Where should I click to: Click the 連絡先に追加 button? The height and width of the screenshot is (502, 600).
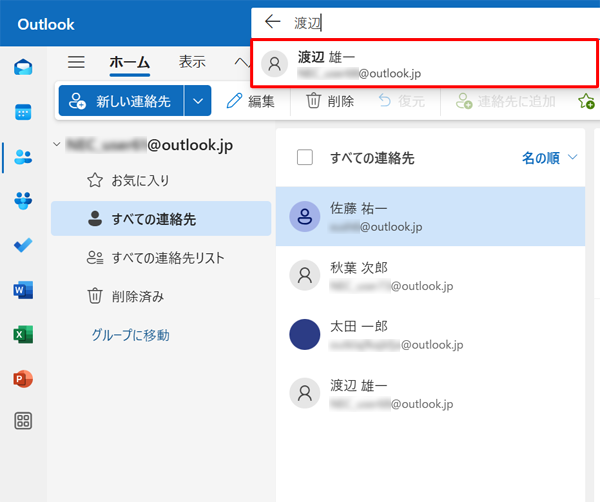(506, 101)
